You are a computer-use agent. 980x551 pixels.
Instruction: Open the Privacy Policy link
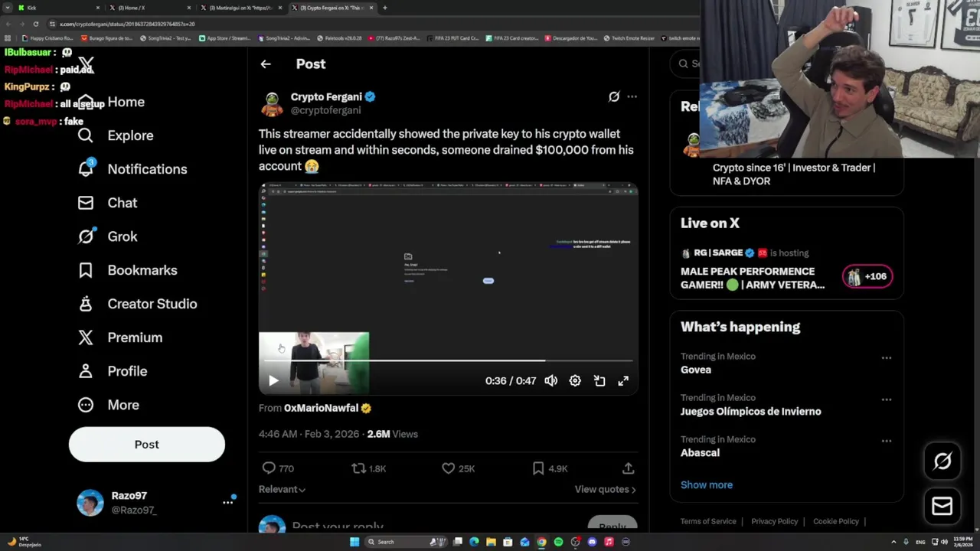(774, 522)
